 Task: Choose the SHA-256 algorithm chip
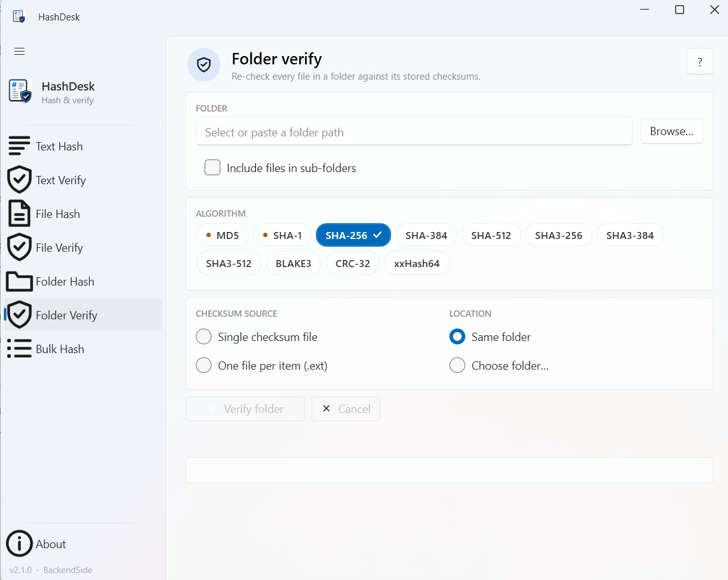353,235
